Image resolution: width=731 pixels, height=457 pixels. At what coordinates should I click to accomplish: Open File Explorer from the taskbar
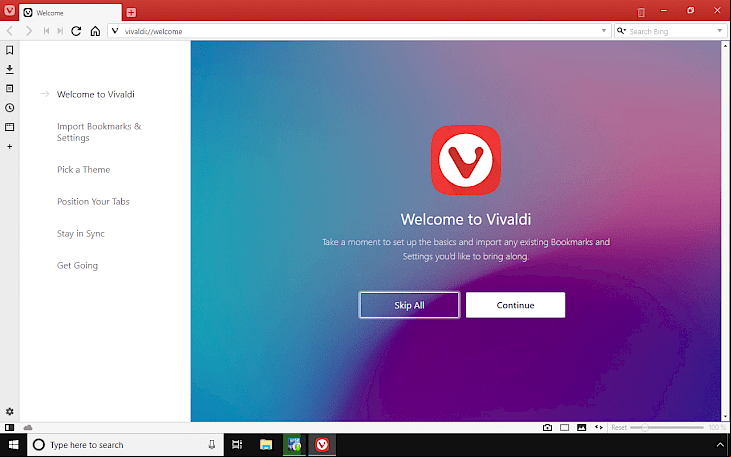pos(266,445)
